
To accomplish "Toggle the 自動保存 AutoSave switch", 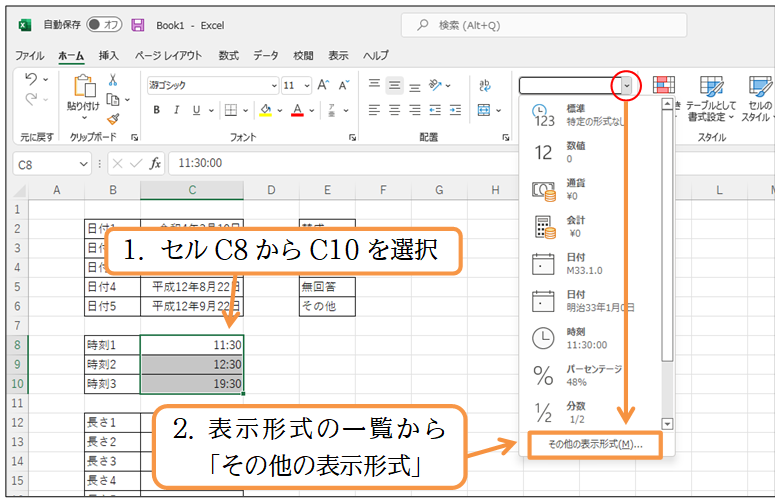I will click(x=103, y=24).
